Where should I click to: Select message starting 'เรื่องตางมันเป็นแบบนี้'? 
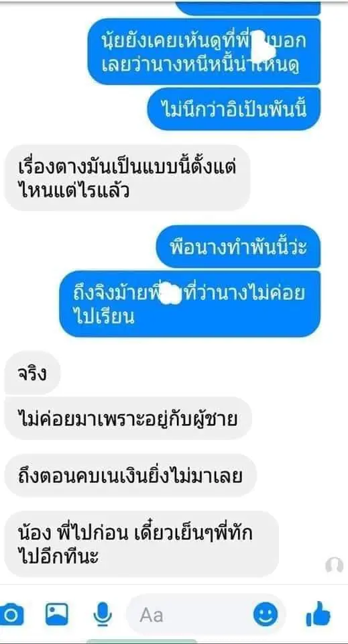[x=127, y=178]
